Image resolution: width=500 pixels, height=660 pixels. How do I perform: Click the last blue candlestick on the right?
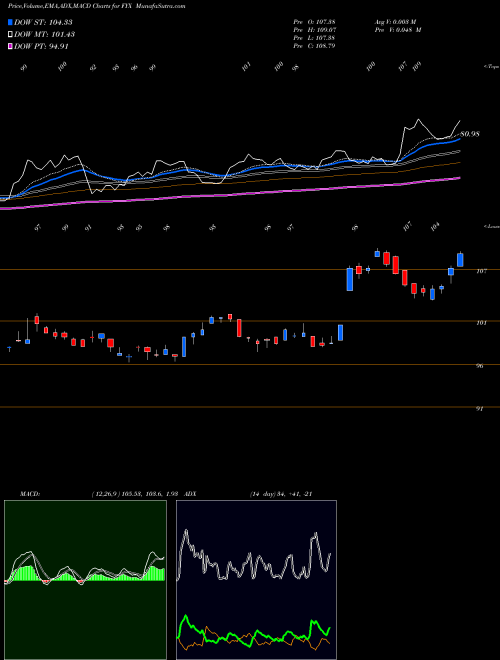pyautogui.click(x=460, y=260)
